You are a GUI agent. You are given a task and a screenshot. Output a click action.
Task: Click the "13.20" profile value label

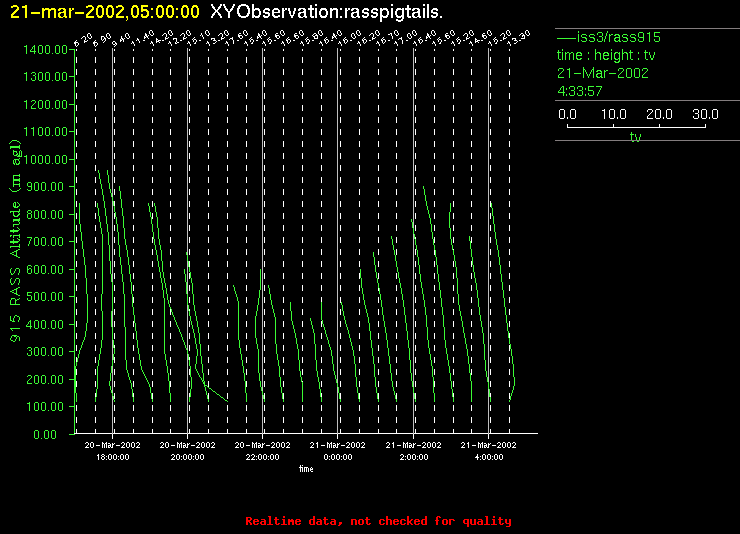coord(218,38)
